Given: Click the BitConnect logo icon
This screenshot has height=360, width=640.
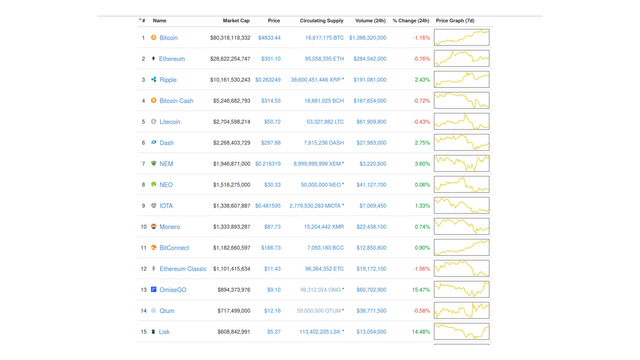Looking at the screenshot, I should (x=153, y=247).
